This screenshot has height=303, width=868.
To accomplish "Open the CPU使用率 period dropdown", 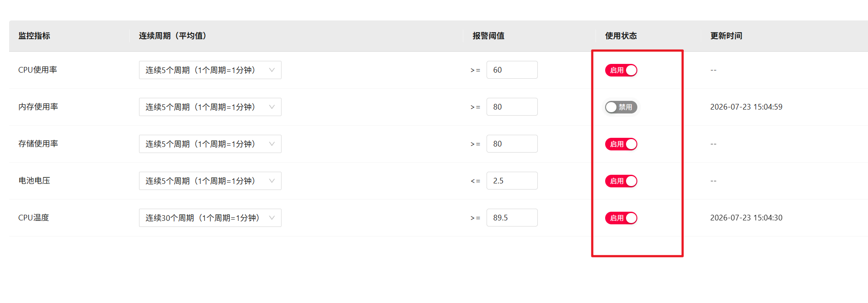I will tap(210, 70).
